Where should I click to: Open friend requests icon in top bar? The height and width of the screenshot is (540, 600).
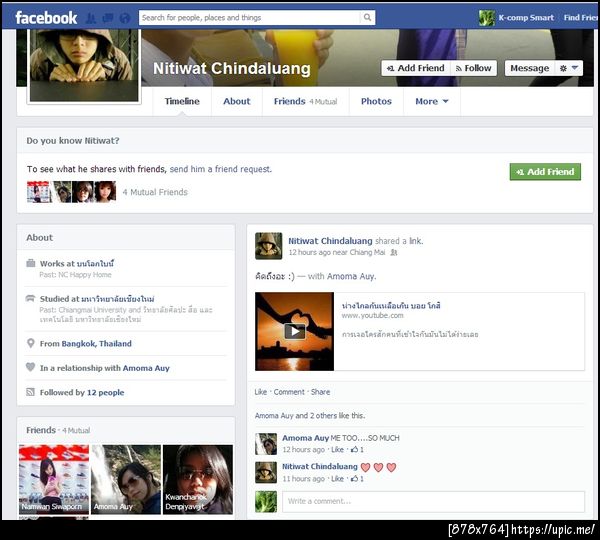click(91, 18)
